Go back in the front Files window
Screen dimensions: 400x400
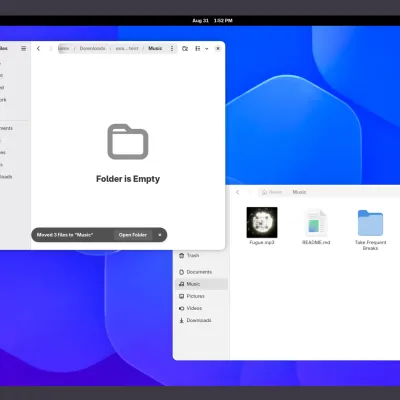(x=38, y=49)
